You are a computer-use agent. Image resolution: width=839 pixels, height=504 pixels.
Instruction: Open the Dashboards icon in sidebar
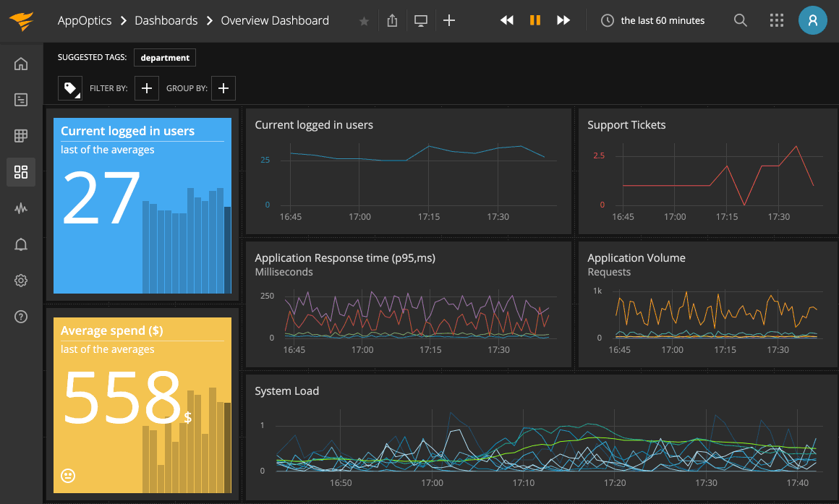click(21, 172)
